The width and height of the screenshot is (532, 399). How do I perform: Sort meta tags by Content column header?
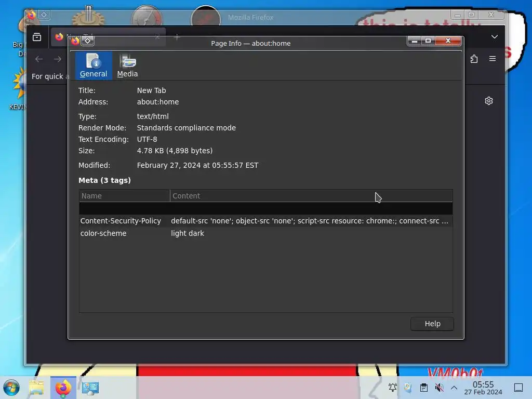point(311,196)
